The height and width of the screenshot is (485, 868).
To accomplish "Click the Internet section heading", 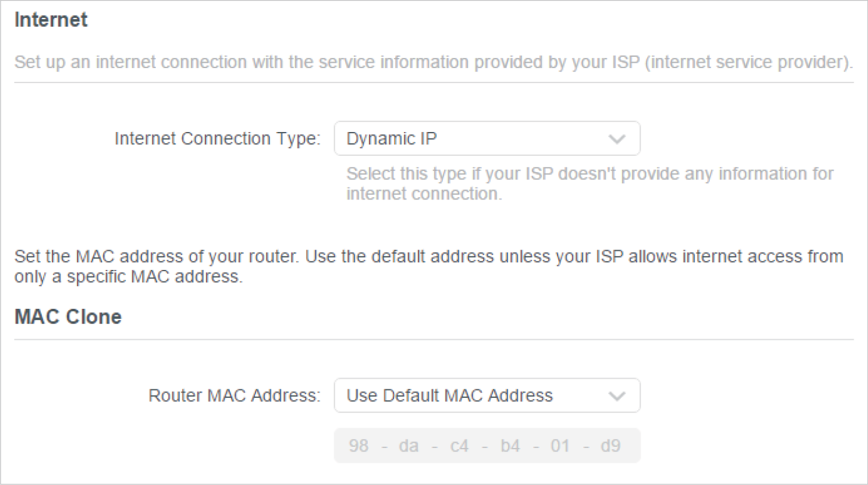I will [51, 20].
